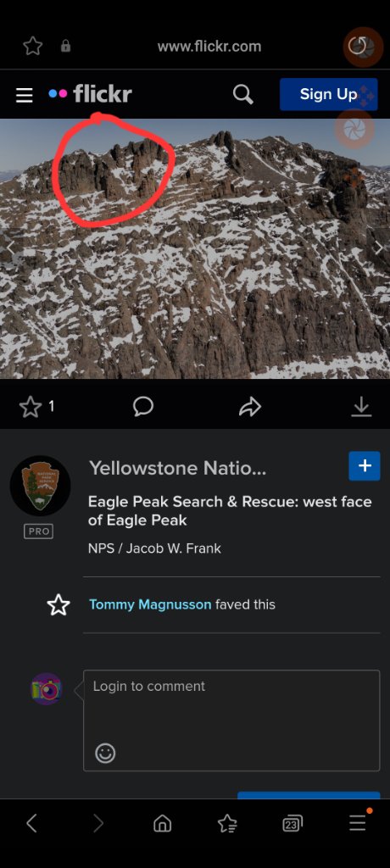Click the Login to comment box
This screenshot has height=868, width=390.
[231, 721]
